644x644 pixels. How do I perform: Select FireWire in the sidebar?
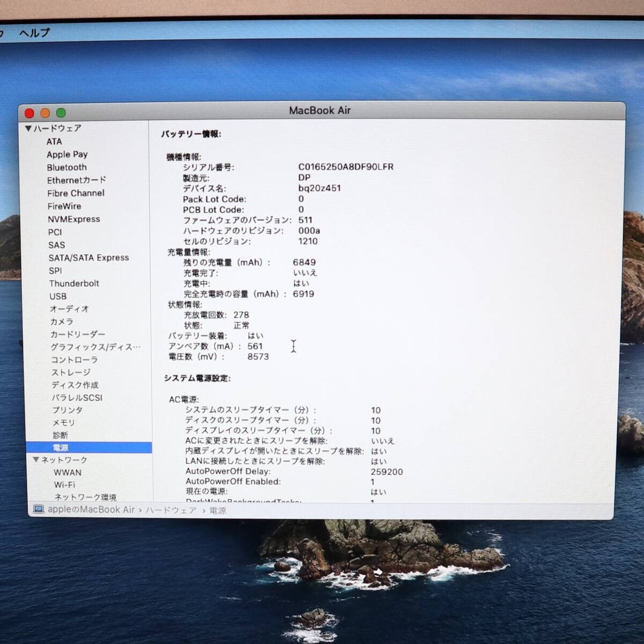pos(64,206)
